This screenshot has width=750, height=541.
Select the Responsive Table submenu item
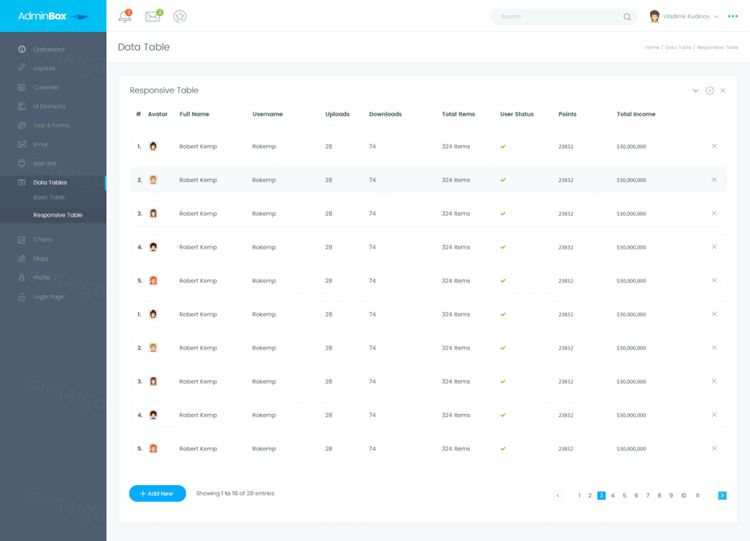58,215
